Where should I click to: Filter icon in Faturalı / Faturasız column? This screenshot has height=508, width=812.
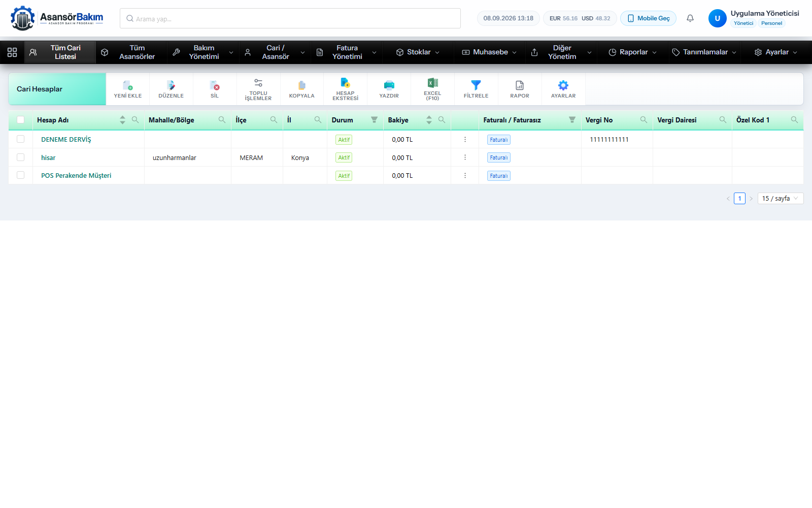572,120
